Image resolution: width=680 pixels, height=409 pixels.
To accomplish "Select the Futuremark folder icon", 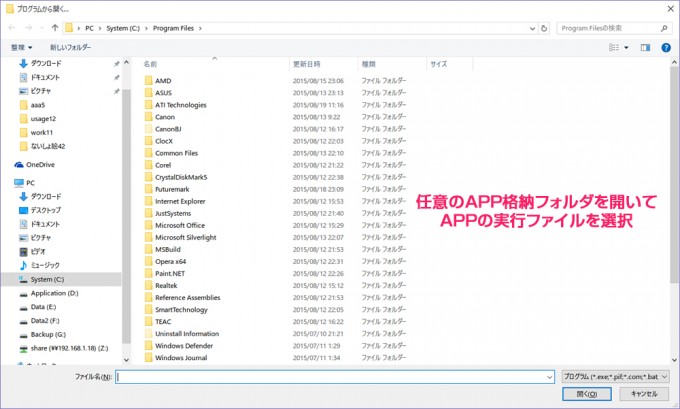I will coord(148,189).
